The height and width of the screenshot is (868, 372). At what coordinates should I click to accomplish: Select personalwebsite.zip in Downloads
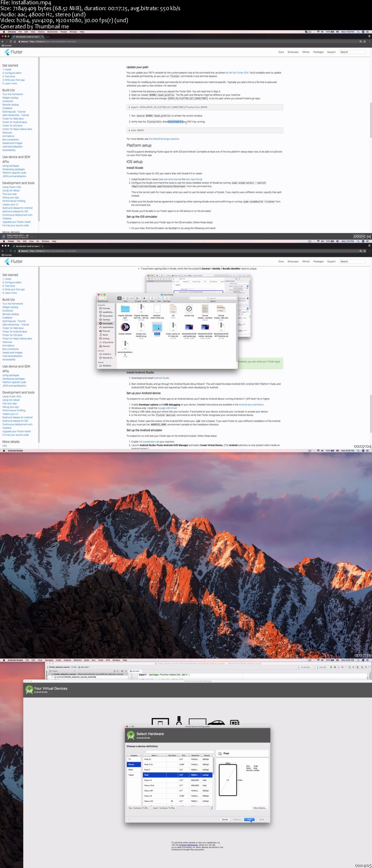pyautogui.click(x=125, y=348)
